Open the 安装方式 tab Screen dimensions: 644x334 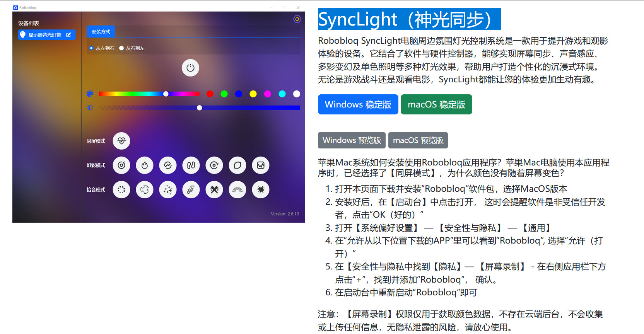pos(101,32)
